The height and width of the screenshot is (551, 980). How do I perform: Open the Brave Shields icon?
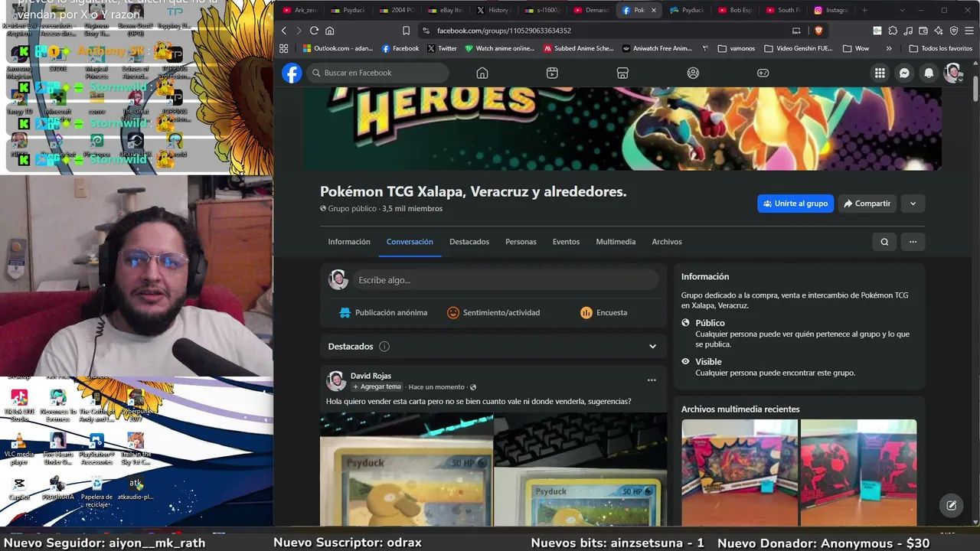click(818, 31)
